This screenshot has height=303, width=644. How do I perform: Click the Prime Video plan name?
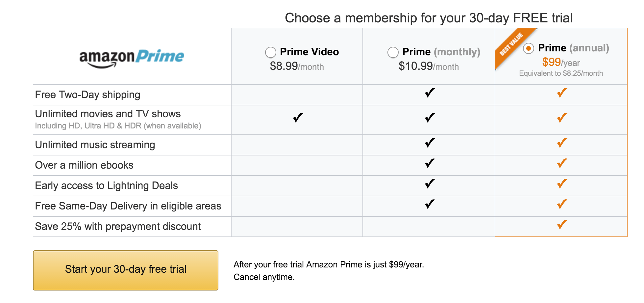(309, 52)
